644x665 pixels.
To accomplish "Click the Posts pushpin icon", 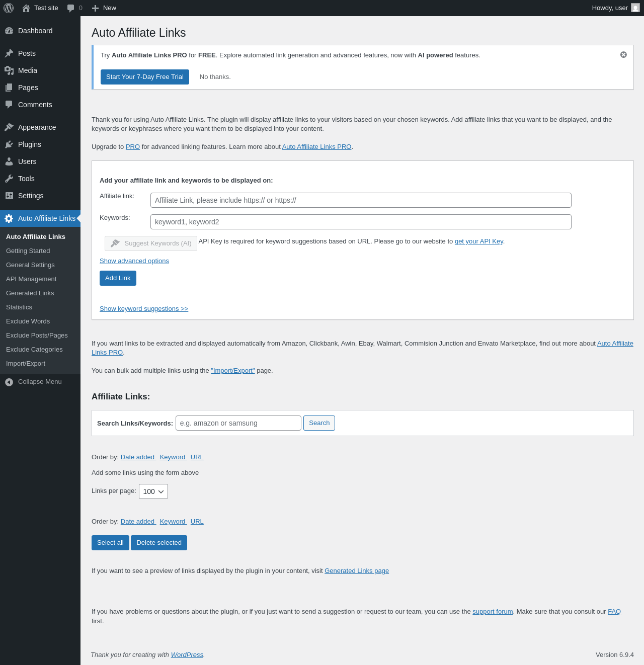I will (x=9, y=53).
